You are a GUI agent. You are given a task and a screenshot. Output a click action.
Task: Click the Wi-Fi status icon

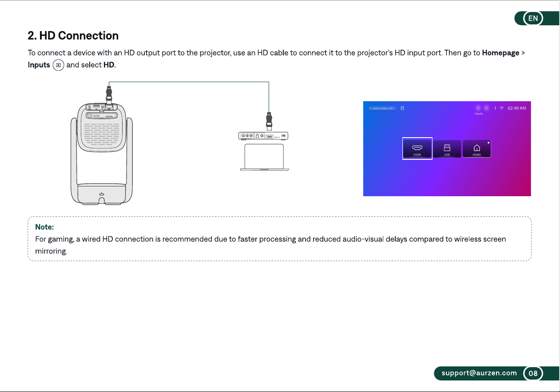(x=502, y=108)
